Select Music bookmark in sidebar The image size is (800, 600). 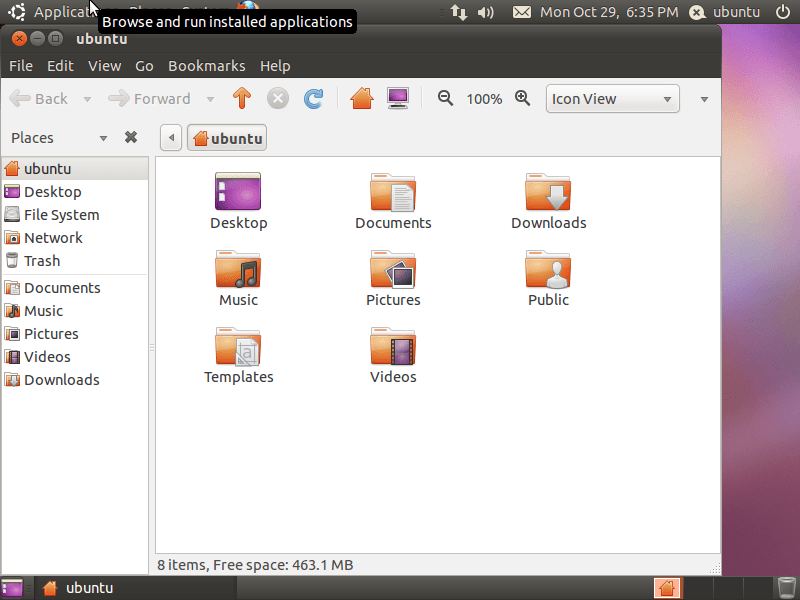click(75, 311)
